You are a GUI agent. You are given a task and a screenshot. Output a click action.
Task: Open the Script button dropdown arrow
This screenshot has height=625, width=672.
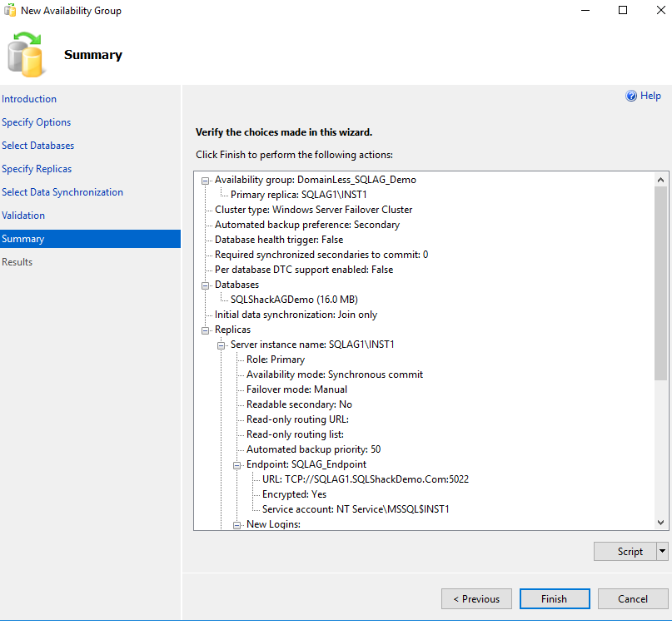click(x=660, y=551)
